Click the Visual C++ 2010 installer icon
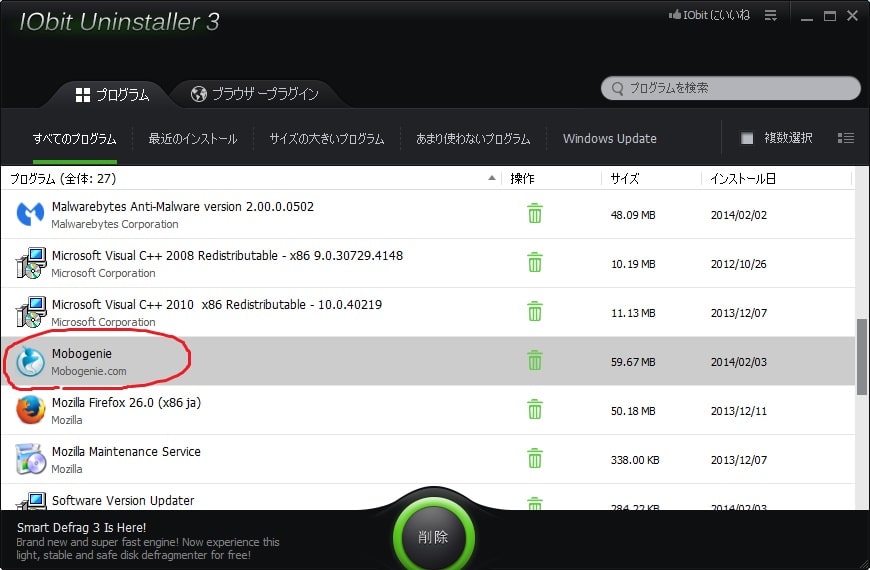 (31, 312)
